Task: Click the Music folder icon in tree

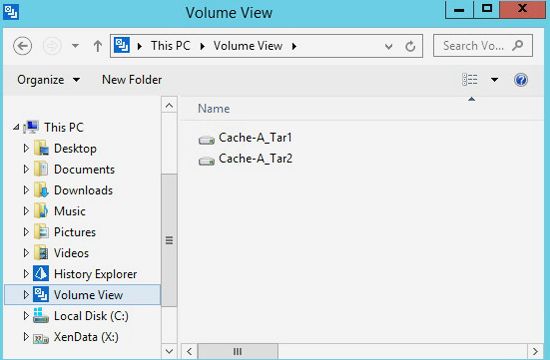Action: click(x=41, y=211)
